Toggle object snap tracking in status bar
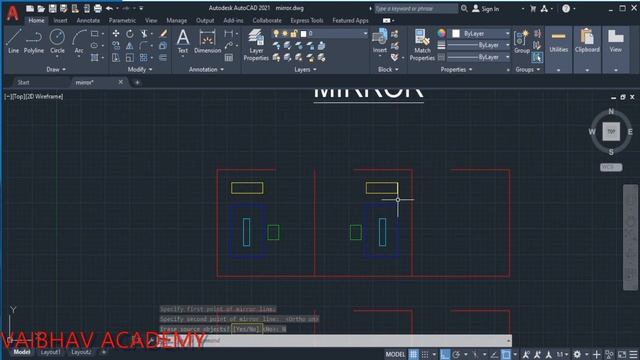This screenshot has width=640, height=360. (x=495, y=354)
